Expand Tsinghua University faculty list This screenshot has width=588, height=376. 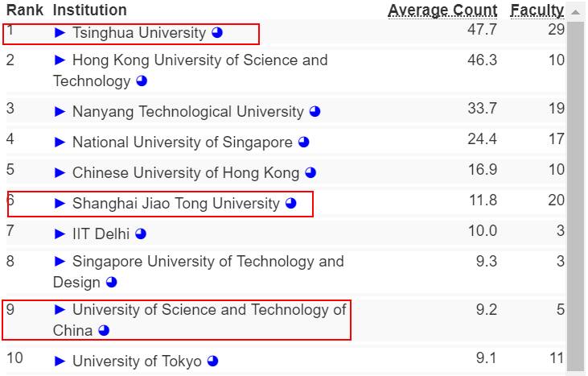60,33
